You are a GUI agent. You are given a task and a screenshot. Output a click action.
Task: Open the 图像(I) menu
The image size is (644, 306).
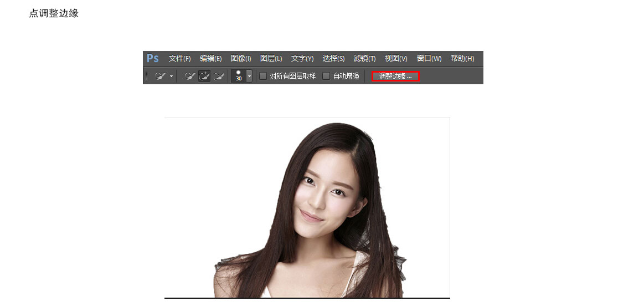[241, 59]
